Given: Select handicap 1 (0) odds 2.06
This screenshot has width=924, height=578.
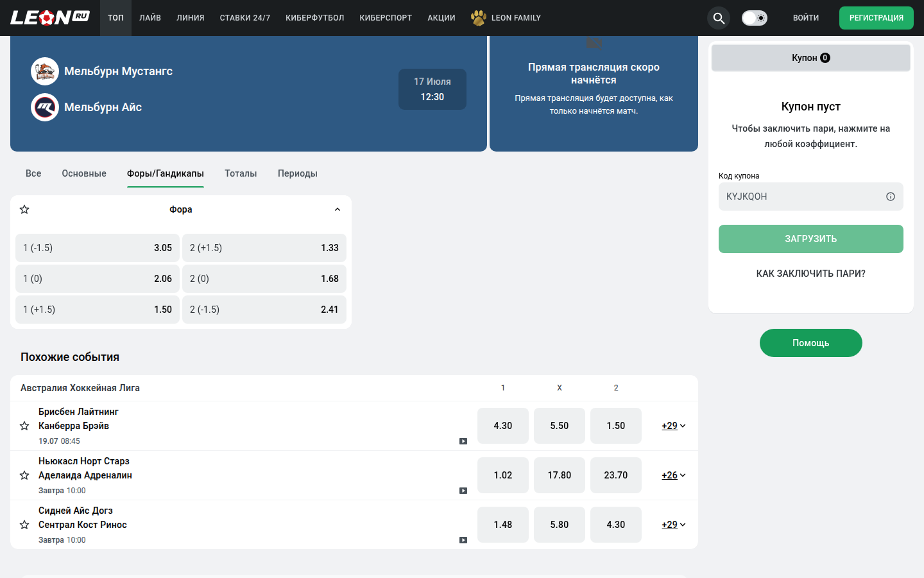Looking at the screenshot, I should (98, 279).
